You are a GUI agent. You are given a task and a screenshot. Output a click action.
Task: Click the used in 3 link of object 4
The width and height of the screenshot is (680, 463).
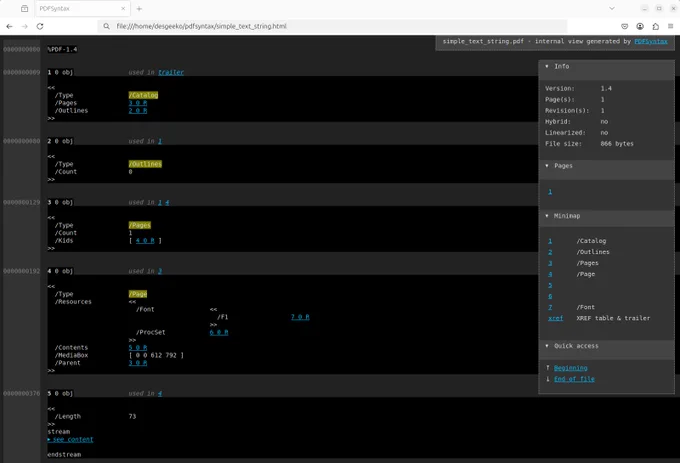[x=160, y=271]
